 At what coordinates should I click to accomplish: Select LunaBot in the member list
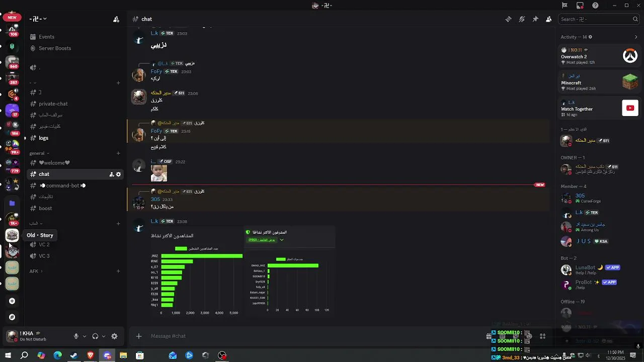pyautogui.click(x=600, y=269)
